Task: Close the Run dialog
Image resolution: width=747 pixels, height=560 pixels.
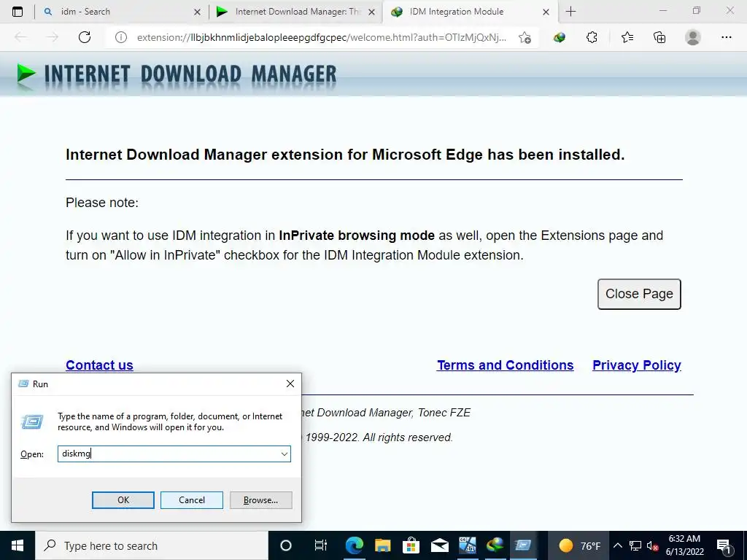Action: coord(290,384)
